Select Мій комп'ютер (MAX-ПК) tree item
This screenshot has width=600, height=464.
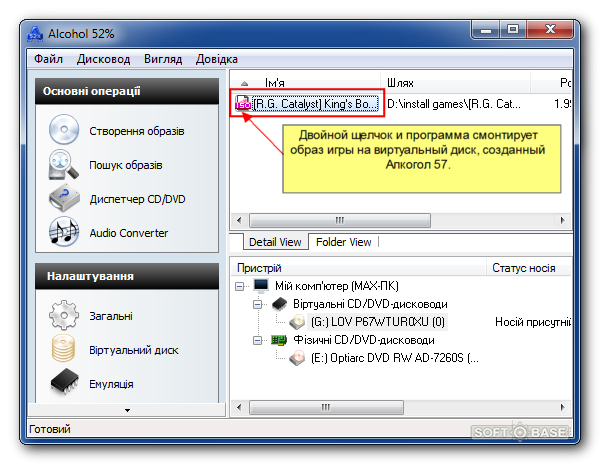click(337, 286)
